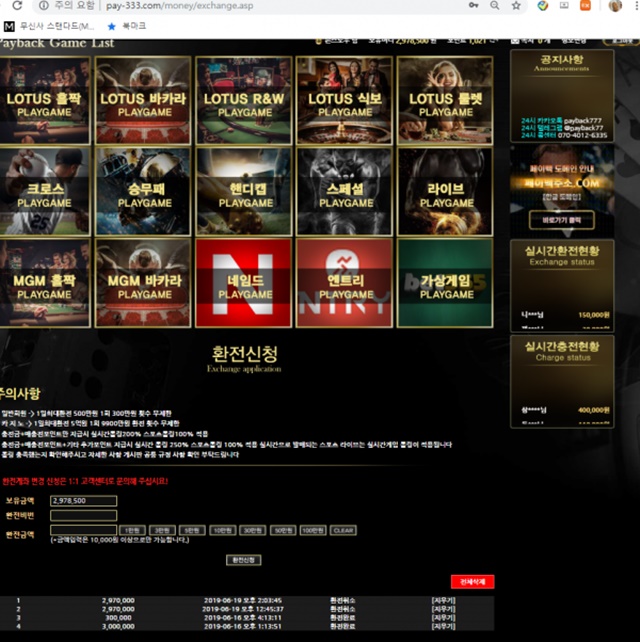Click the 070-4012-6335 phone line

pyautogui.click(x=564, y=135)
